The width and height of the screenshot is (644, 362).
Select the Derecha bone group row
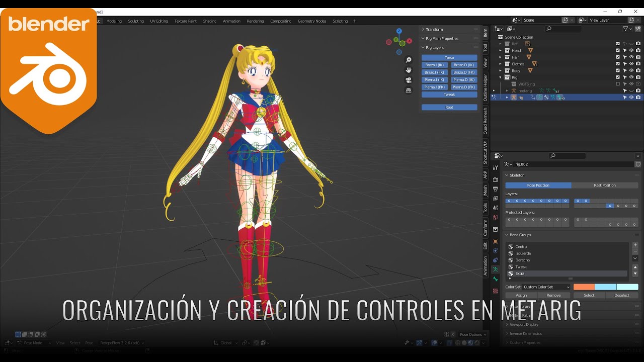[x=568, y=260]
